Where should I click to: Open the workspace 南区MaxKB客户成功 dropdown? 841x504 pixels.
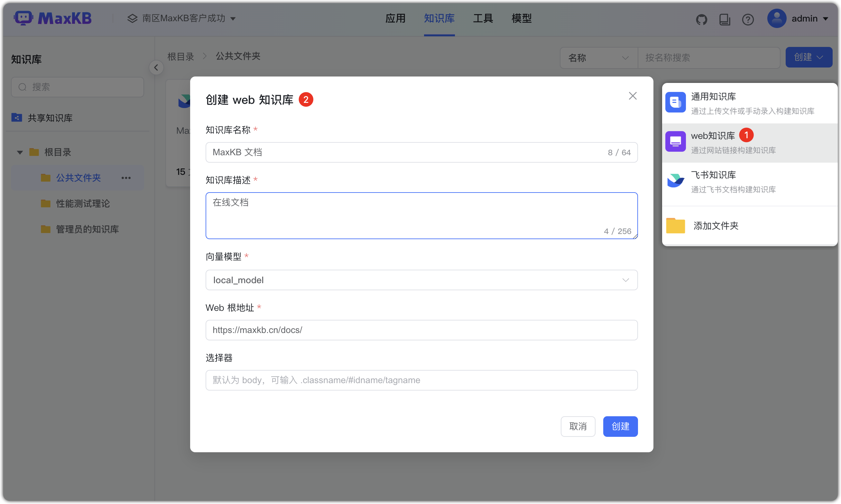(181, 18)
